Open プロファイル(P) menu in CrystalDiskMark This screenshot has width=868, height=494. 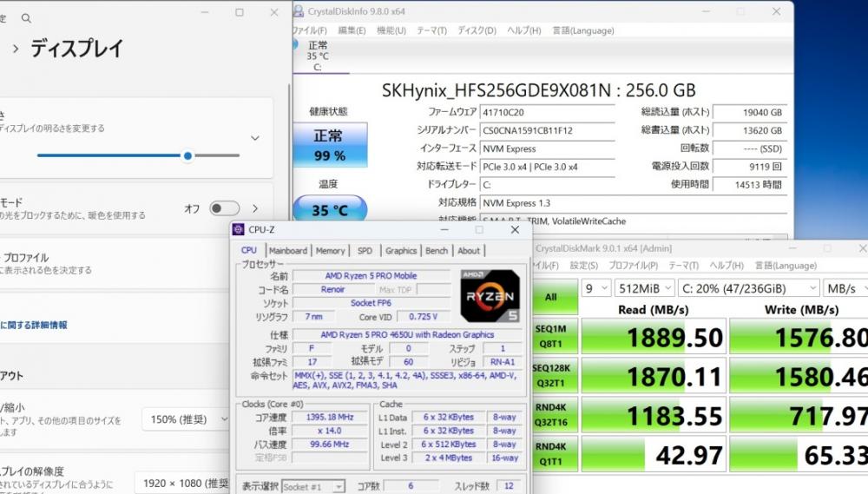(634, 266)
